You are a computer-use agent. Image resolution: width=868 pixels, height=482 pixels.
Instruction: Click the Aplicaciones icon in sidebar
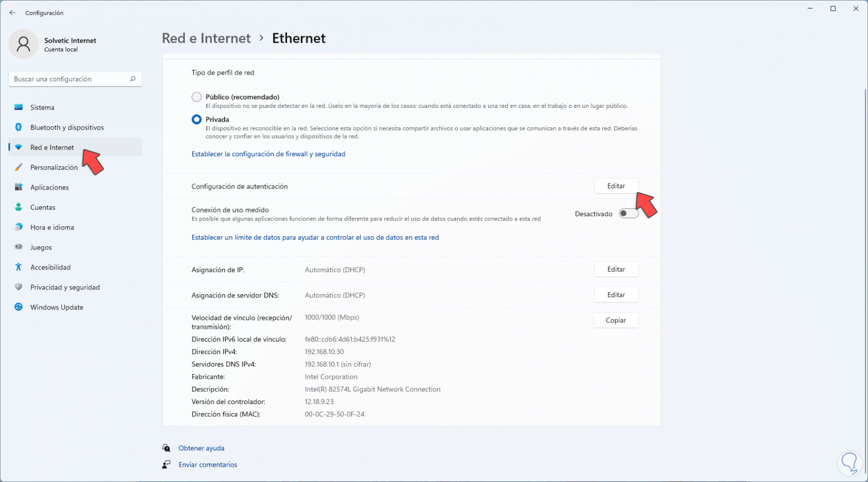click(x=19, y=187)
